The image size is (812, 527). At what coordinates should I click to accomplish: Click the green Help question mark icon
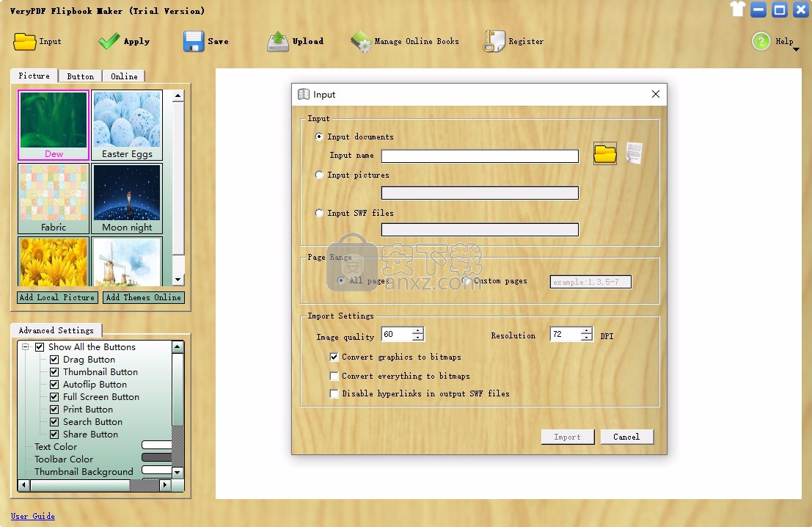(x=761, y=41)
